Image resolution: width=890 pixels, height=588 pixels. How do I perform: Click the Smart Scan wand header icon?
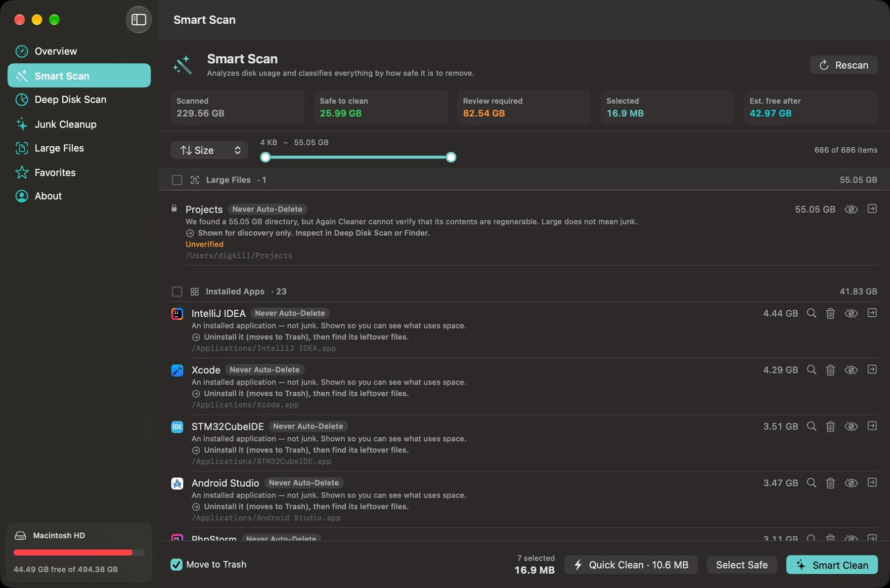[182, 65]
